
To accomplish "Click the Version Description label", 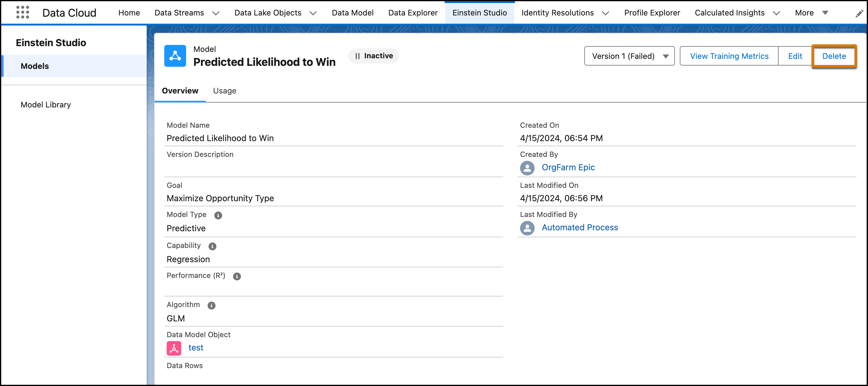I will tap(200, 154).
